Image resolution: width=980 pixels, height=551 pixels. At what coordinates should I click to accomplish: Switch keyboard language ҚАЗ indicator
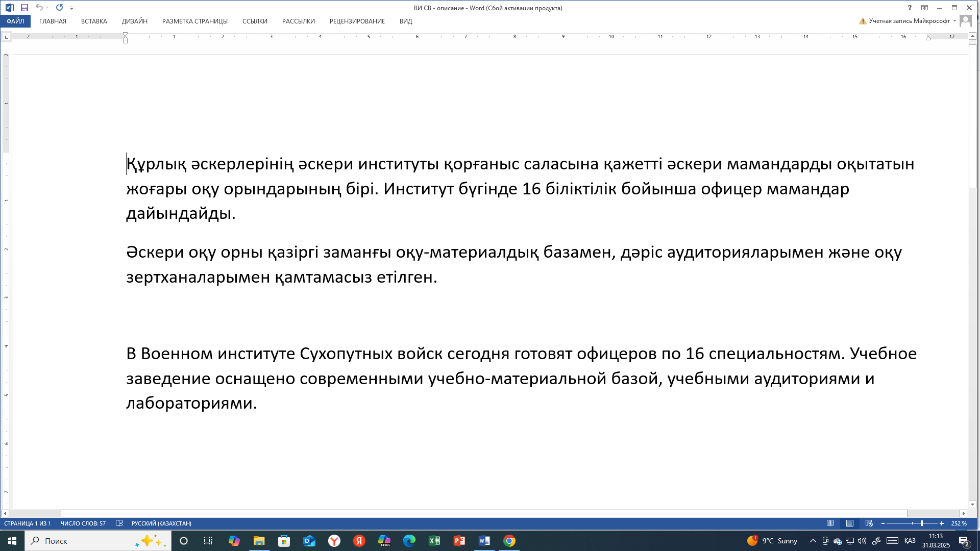910,541
